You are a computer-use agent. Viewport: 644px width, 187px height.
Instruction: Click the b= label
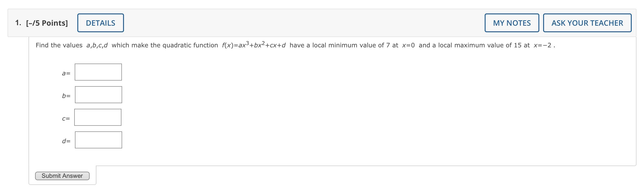point(66,96)
